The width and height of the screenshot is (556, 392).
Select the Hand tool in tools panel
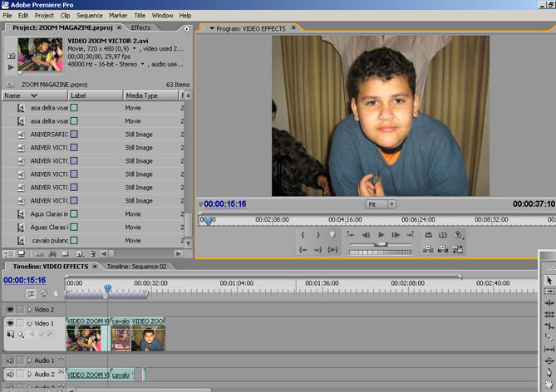(x=549, y=383)
